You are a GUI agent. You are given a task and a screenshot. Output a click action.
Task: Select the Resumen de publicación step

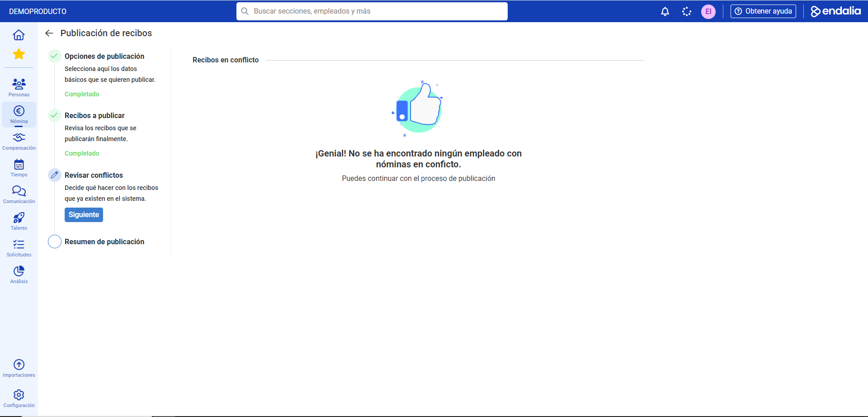coord(104,242)
